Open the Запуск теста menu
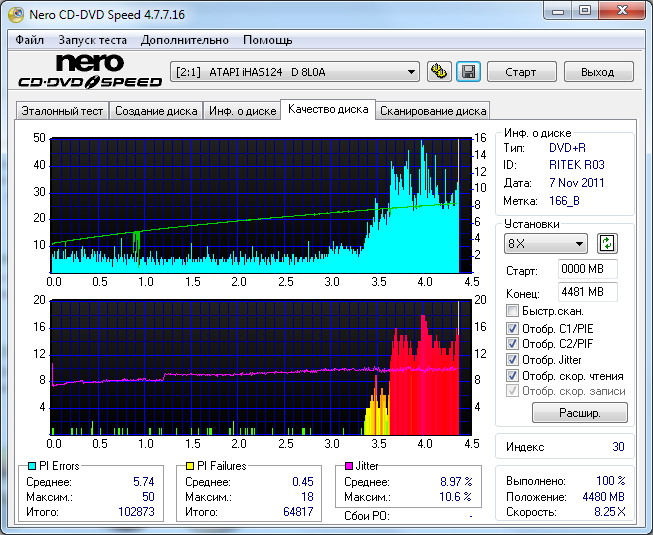The width and height of the screenshot is (653, 535). pos(92,40)
